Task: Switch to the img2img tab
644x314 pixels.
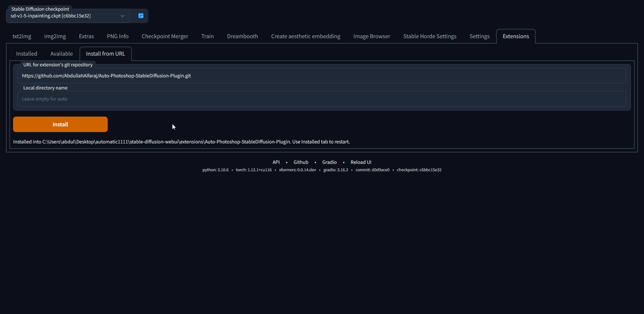Action: 55,36
